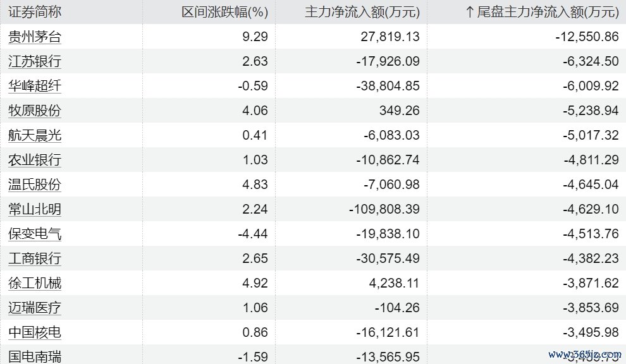Select the 保变电气 stock link
The image size is (626, 364).
click(35, 234)
